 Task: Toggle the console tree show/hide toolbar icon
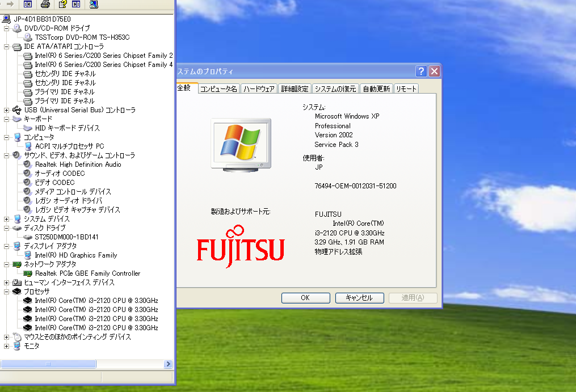[28, 4]
